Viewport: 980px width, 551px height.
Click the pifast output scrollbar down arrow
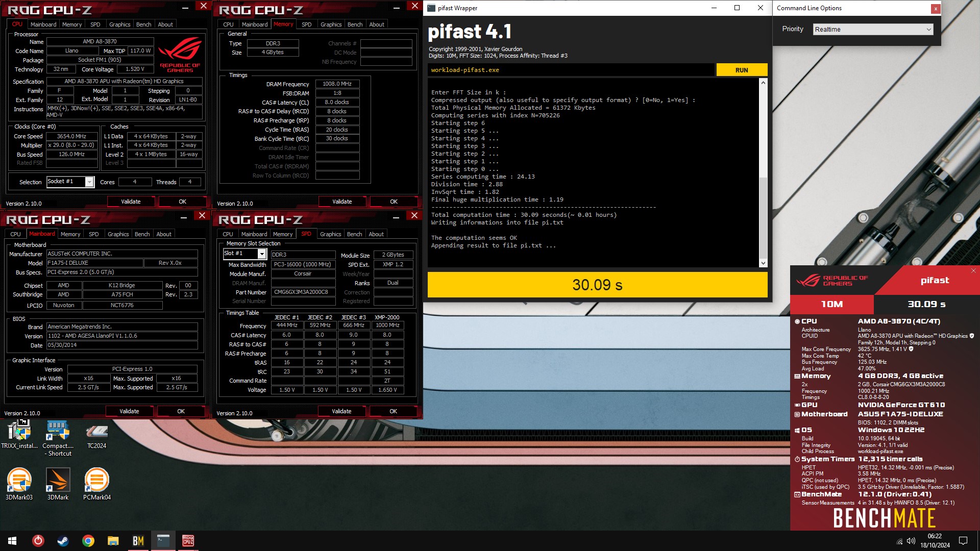[763, 263]
